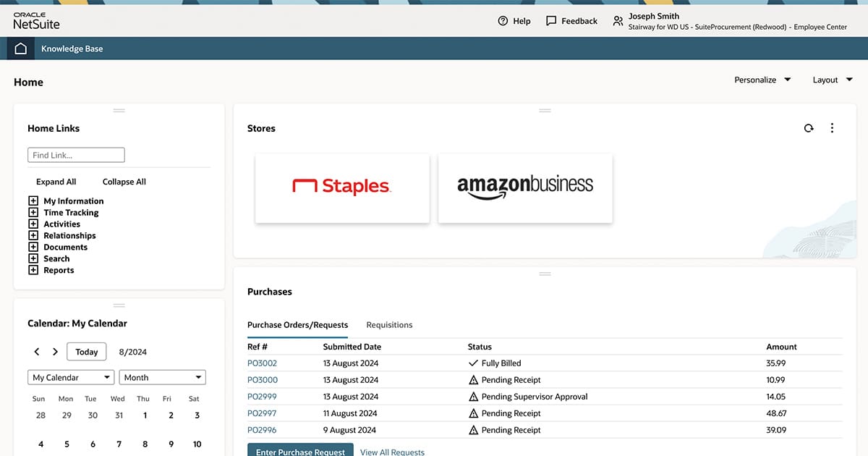The height and width of the screenshot is (456, 868).
Task: Select Knowledge Base in the navigation bar
Action: pos(72,48)
